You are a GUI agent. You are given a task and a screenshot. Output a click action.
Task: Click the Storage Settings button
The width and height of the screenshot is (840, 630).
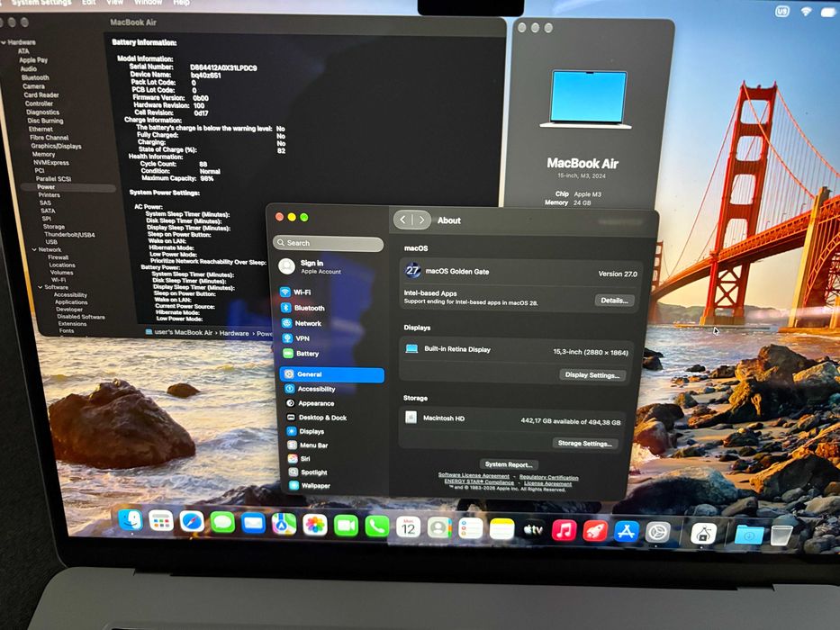[584, 443]
